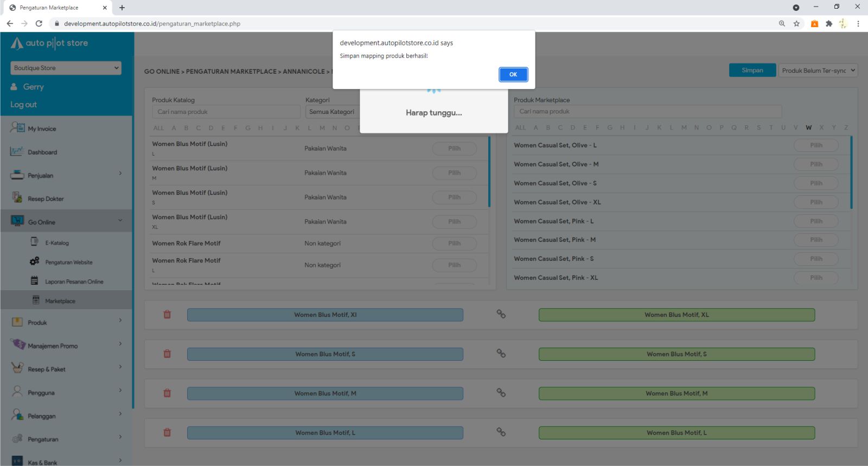This screenshot has width=868, height=466.
Task: Click OK in the alert dialog
Action: [513, 74]
